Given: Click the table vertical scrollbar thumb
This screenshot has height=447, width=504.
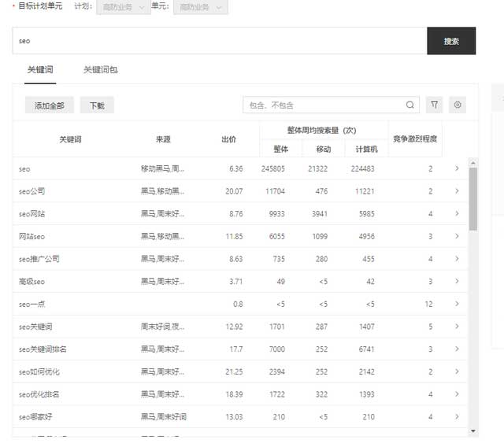Looking at the screenshot, I should (x=472, y=198).
